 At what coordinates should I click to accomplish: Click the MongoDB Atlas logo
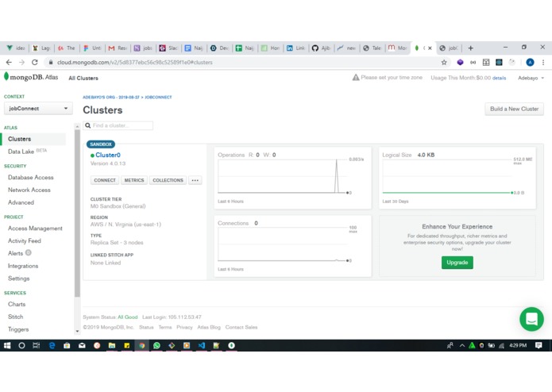pos(31,77)
